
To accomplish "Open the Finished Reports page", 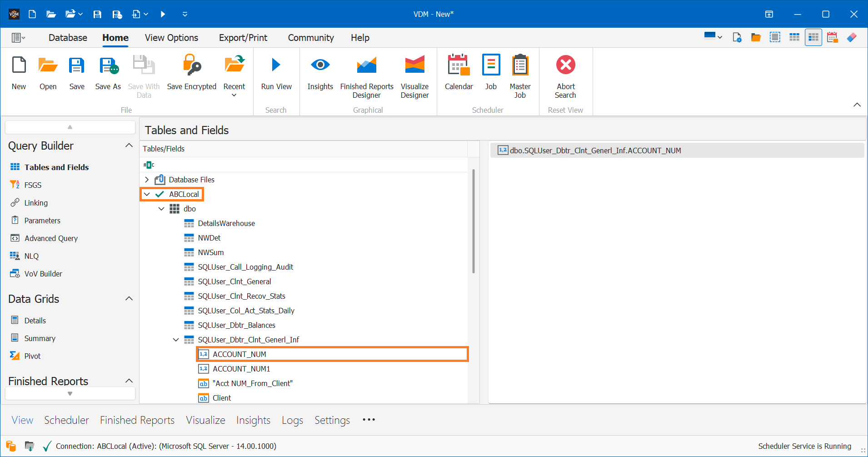I will (137, 420).
